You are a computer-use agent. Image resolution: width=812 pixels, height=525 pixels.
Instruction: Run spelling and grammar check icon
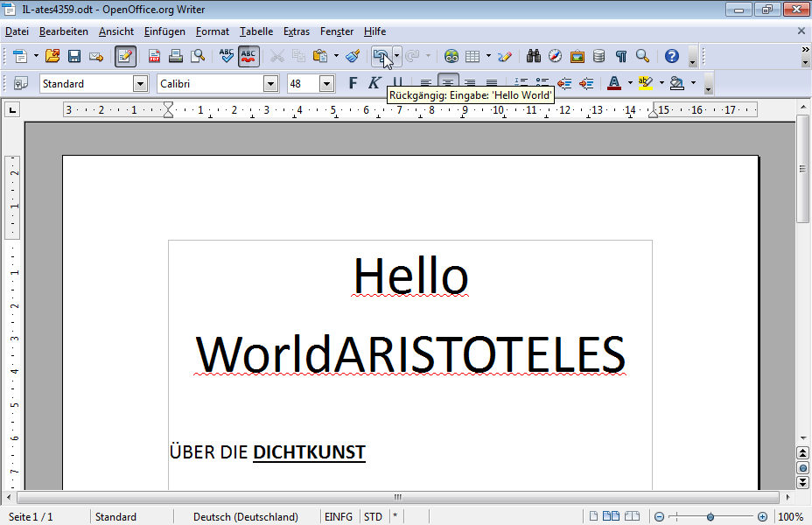pyautogui.click(x=227, y=56)
